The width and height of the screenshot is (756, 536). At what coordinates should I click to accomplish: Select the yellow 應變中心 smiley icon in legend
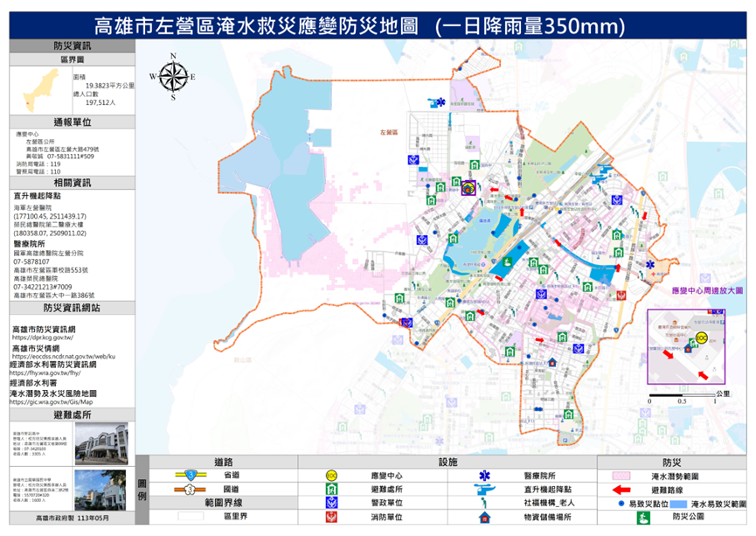[330, 473]
